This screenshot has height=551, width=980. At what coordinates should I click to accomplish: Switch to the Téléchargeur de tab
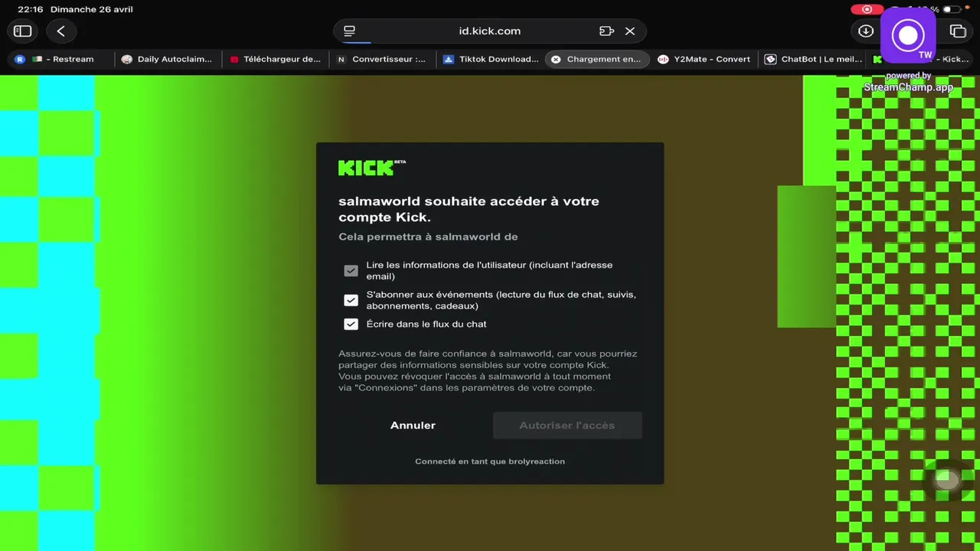click(275, 59)
